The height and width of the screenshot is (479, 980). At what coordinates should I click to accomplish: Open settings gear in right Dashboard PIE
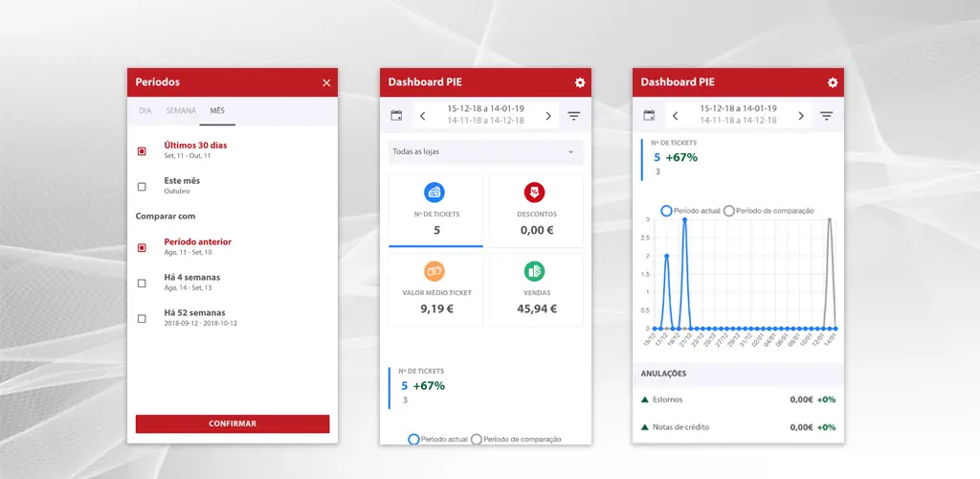833,82
